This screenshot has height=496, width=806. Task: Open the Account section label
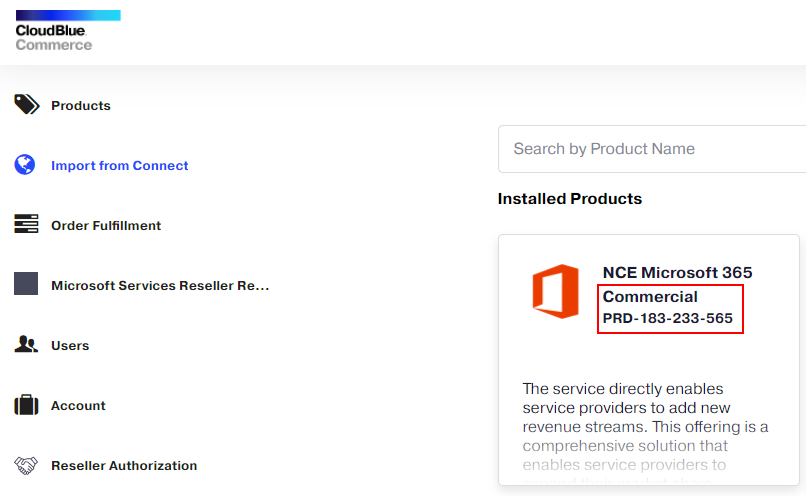[78, 406]
